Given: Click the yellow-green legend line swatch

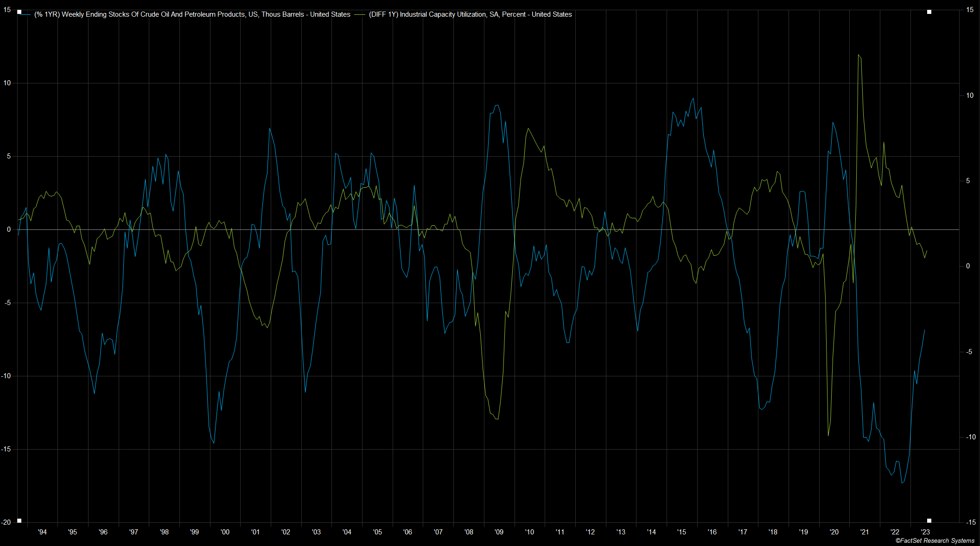Looking at the screenshot, I should (x=359, y=15).
